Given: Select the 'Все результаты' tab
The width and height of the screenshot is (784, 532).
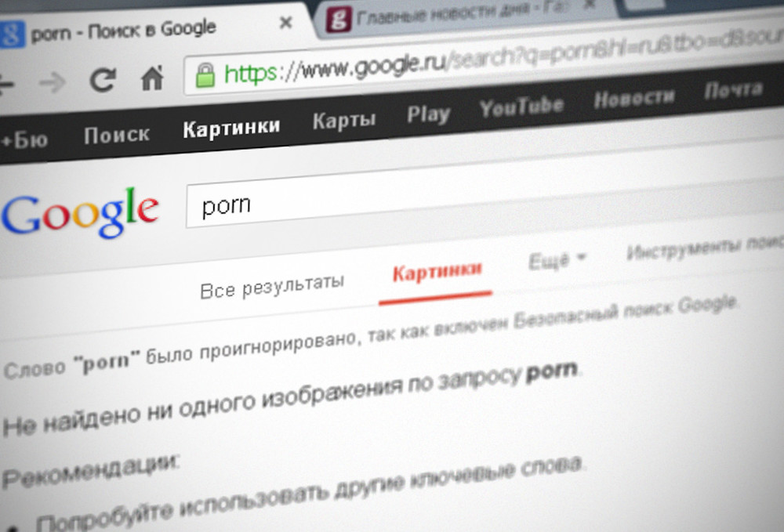Looking at the screenshot, I should pyautogui.click(x=272, y=287).
